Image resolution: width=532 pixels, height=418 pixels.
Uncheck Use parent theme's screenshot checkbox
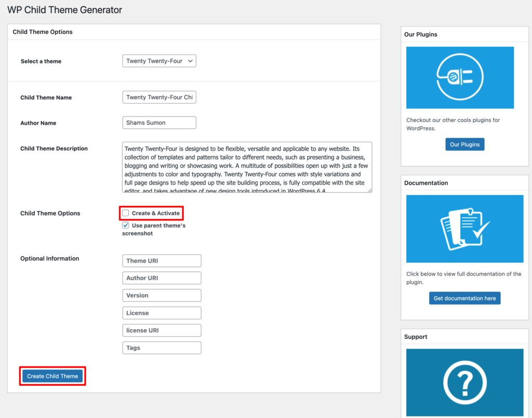pos(126,225)
